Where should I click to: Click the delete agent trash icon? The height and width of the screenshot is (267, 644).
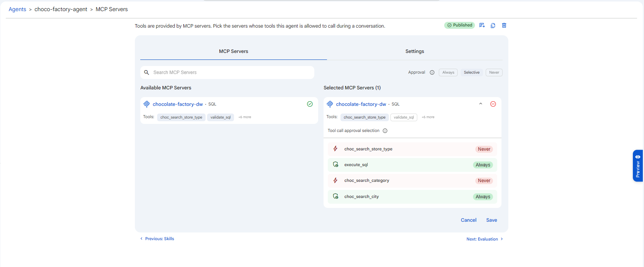(504, 25)
